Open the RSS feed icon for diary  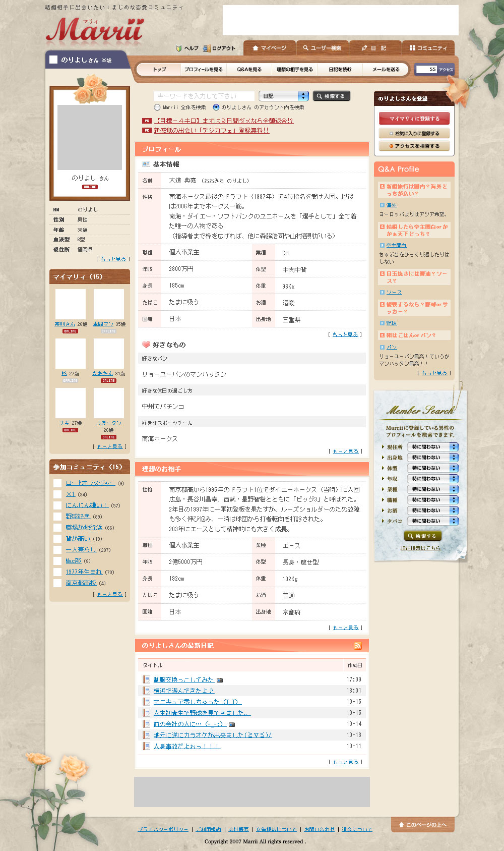[358, 646]
